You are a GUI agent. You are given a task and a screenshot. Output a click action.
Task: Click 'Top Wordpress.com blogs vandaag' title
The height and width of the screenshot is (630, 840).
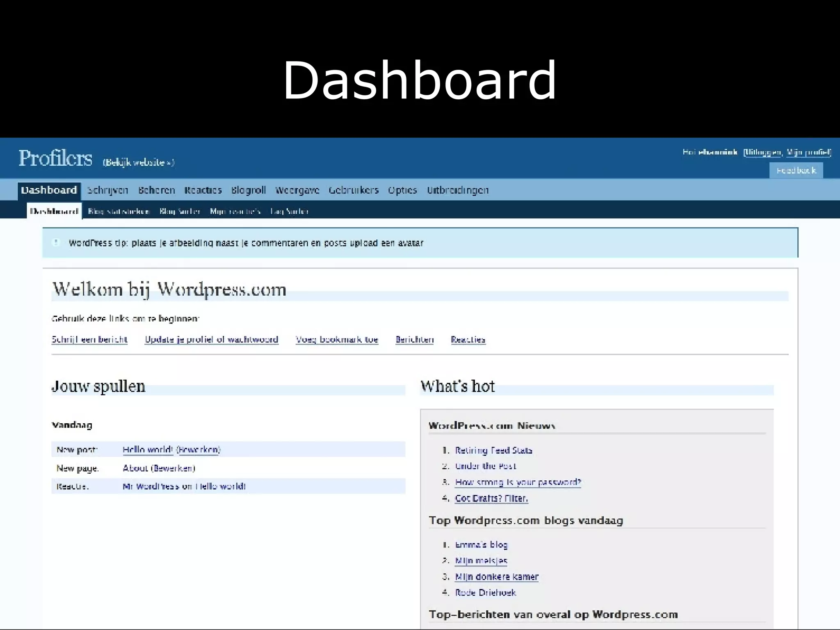click(x=526, y=520)
